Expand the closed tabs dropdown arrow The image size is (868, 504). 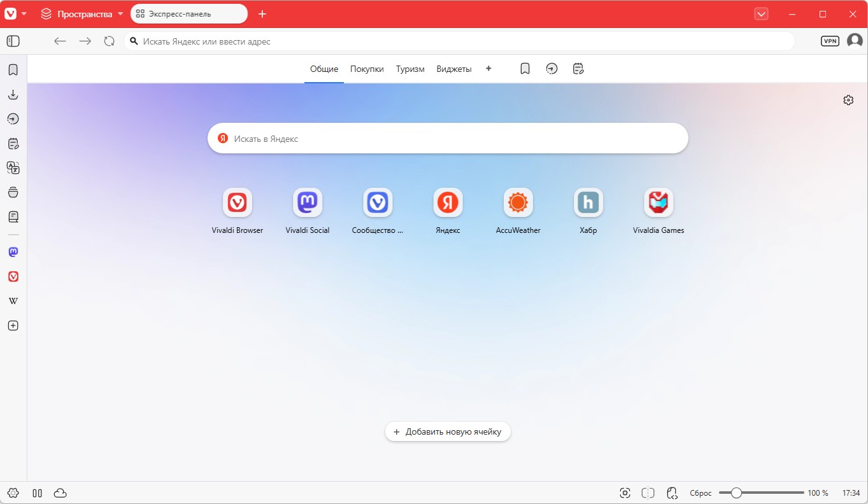761,14
